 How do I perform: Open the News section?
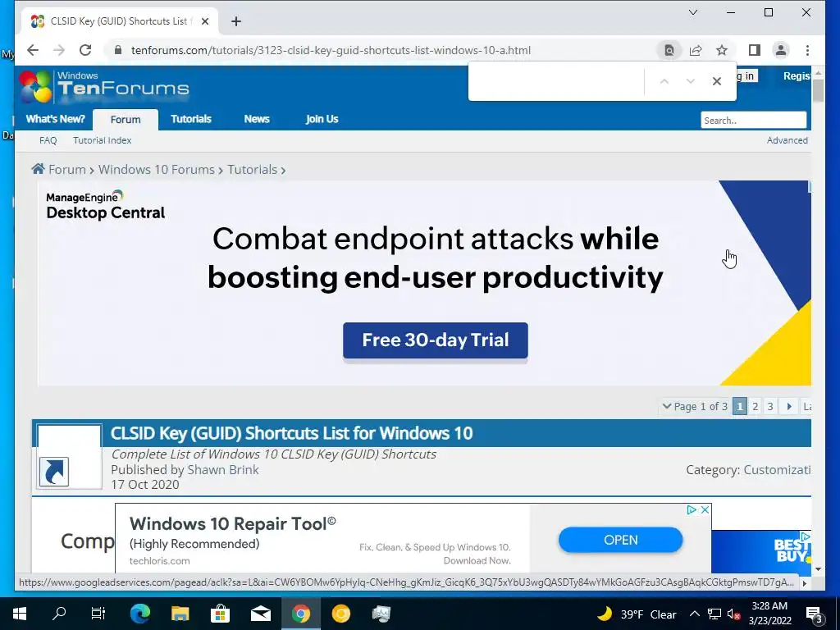click(257, 119)
